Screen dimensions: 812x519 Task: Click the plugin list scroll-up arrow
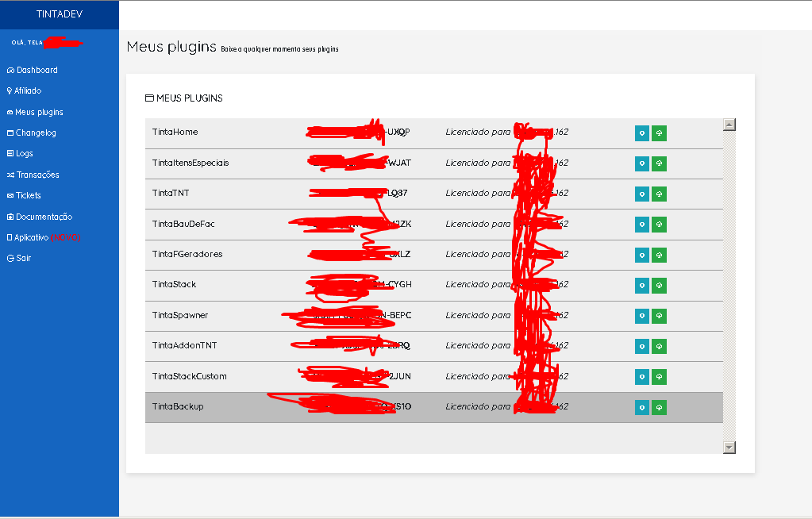tap(729, 125)
